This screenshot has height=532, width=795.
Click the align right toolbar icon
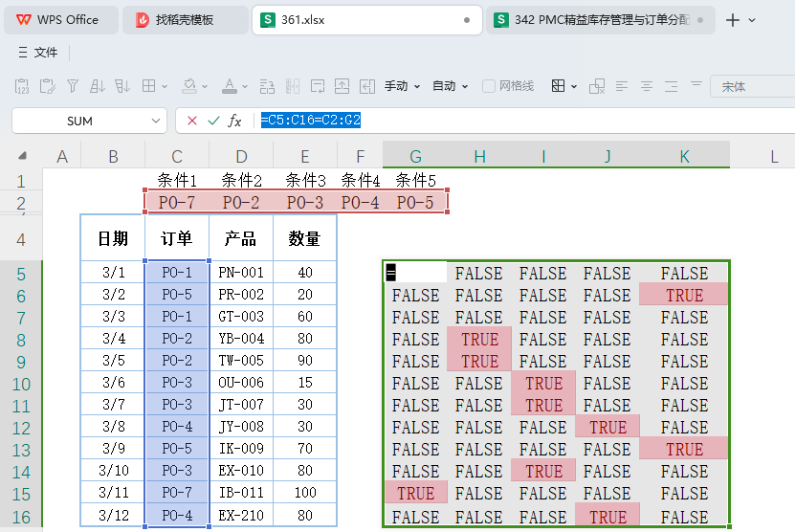(x=672, y=86)
